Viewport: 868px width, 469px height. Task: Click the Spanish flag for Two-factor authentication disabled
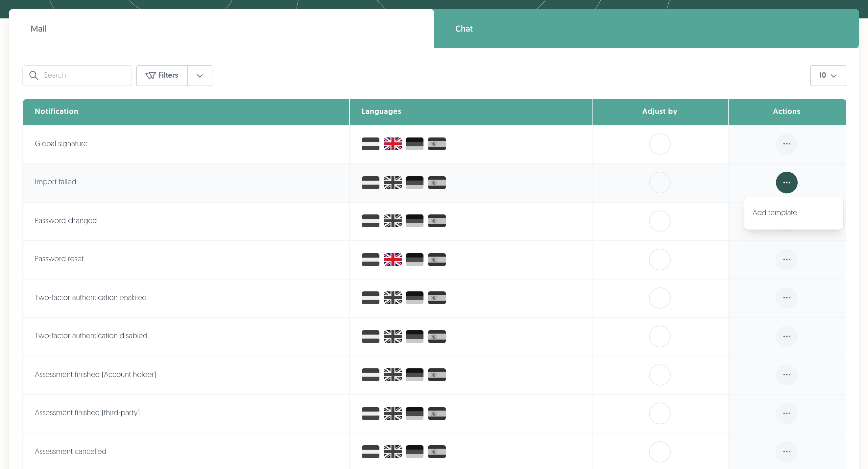[x=437, y=336]
